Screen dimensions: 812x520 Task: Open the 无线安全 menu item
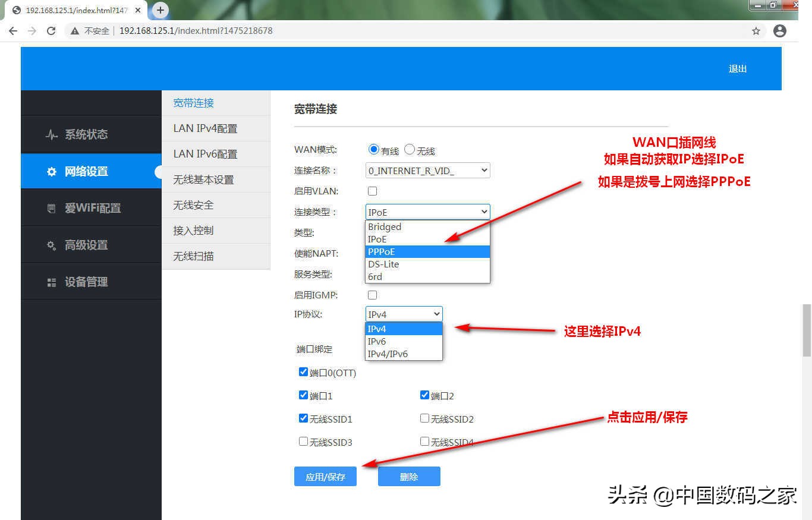[192, 205]
